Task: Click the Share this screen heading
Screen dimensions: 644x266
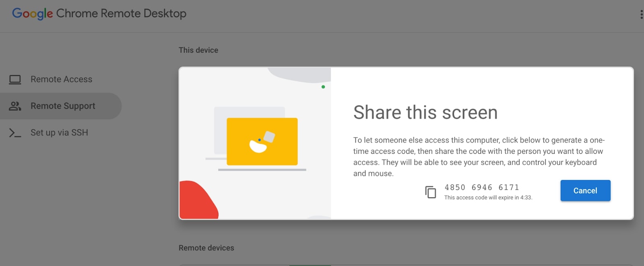Action: [425, 112]
